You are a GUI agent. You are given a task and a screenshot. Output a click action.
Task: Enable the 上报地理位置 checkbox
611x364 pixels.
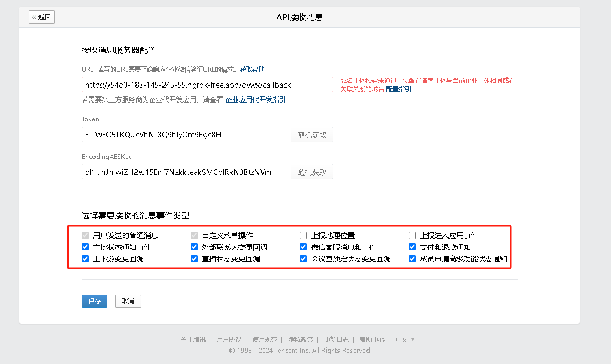[x=303, y=235]
